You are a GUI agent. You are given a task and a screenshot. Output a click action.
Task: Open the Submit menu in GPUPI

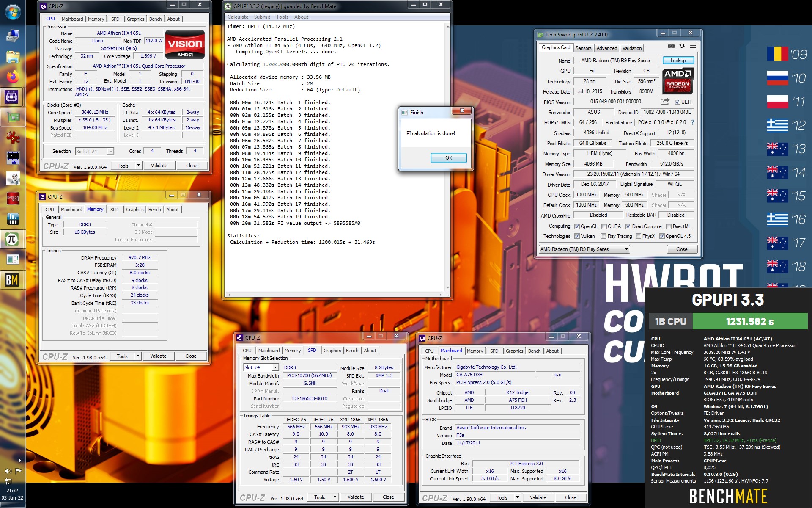(262, 17)
